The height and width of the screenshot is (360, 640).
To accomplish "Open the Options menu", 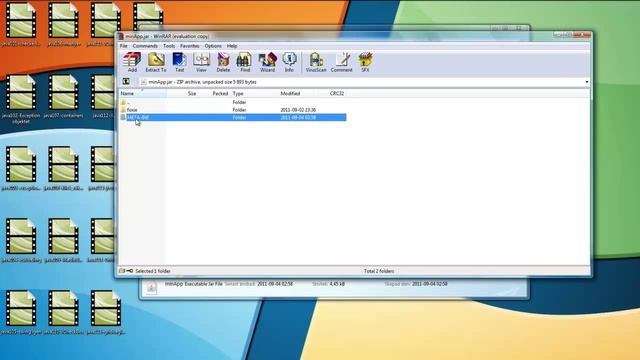I will coord(213,46).
